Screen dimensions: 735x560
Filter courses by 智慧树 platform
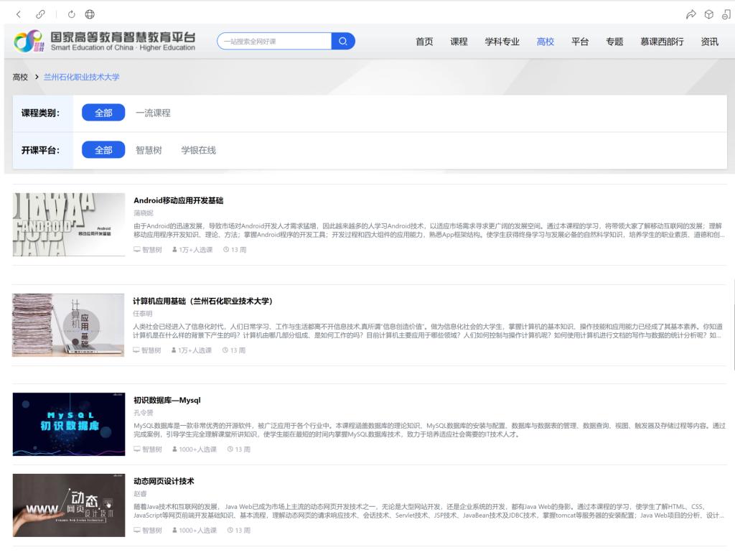tap(149, 150)
